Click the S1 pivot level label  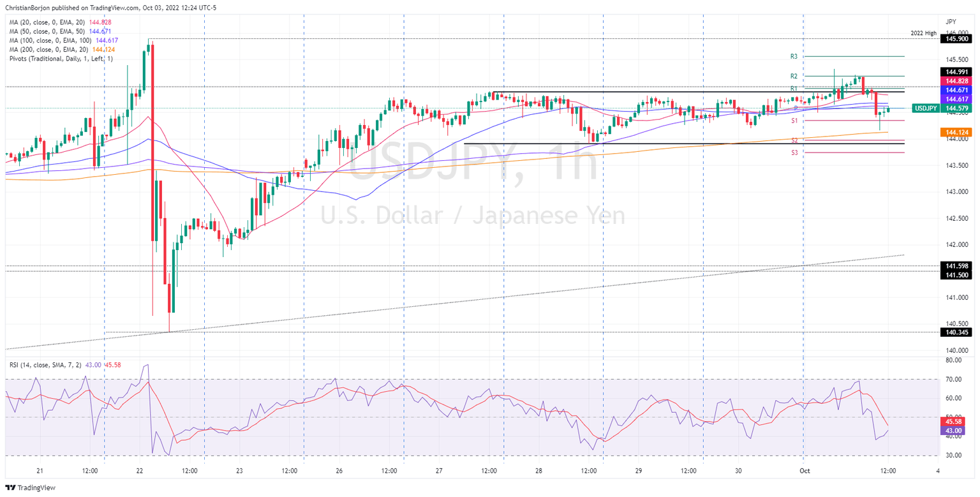(x=794, y=121)
